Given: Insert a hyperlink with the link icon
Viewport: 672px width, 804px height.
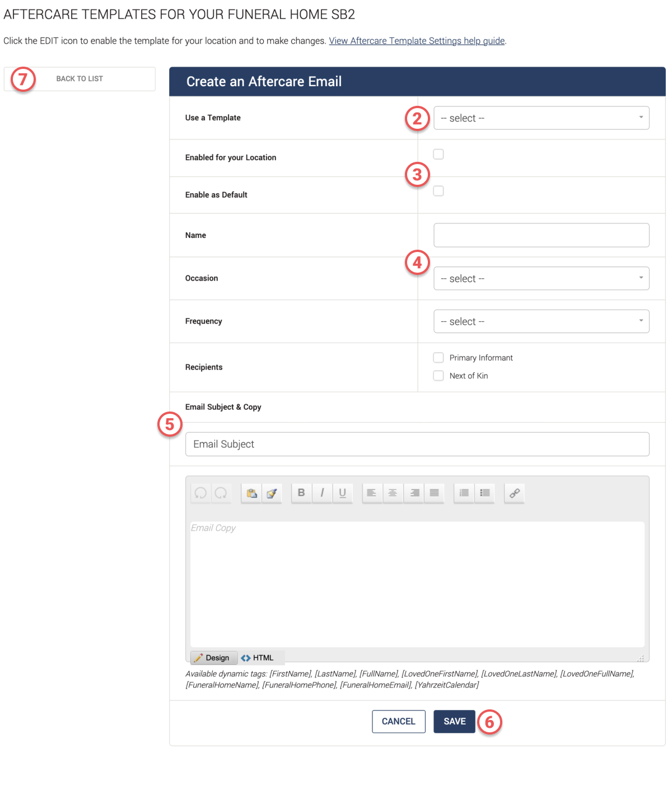Looking at the screenshot, I should point(514,493).
